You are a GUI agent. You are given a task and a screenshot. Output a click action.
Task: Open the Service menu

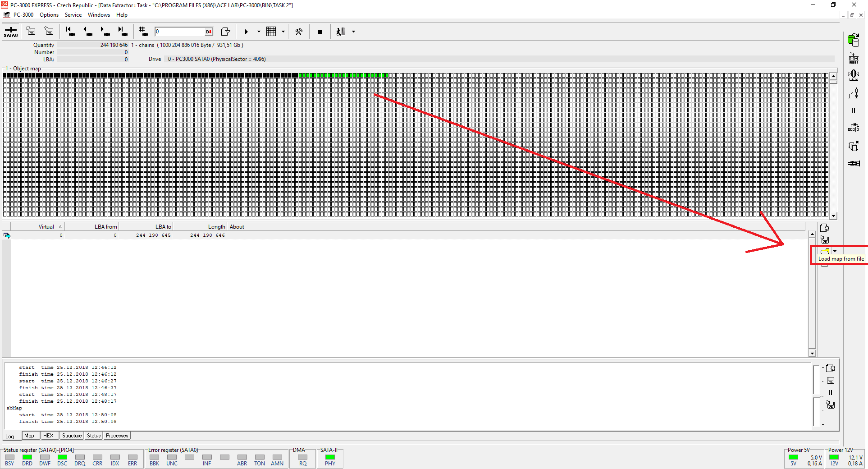tap(73, 15)
